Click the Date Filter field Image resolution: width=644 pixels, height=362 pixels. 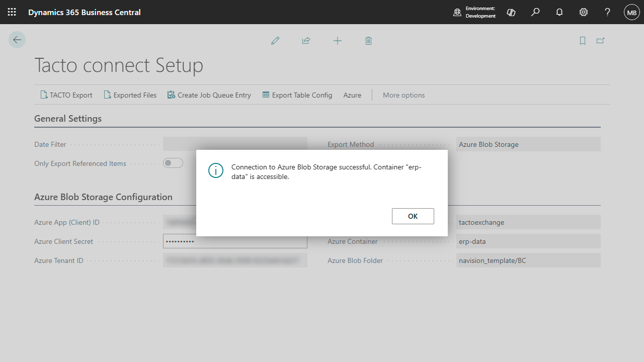235,144
